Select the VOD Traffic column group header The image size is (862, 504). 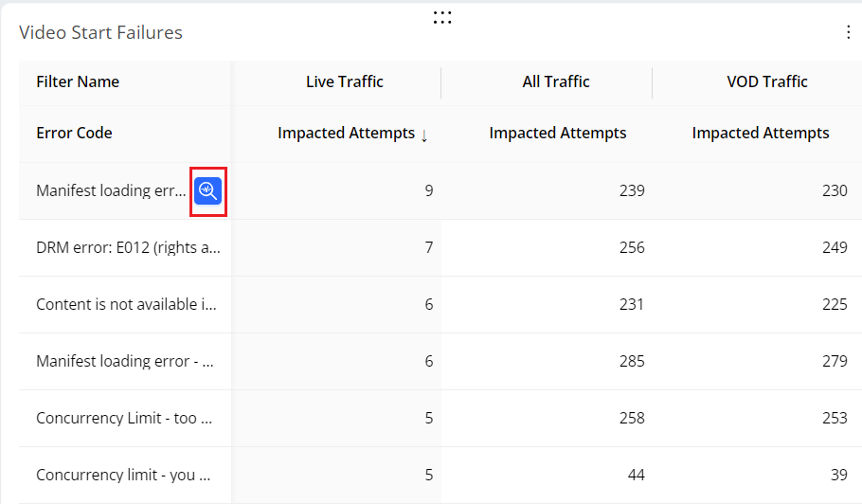pos(766,81)
